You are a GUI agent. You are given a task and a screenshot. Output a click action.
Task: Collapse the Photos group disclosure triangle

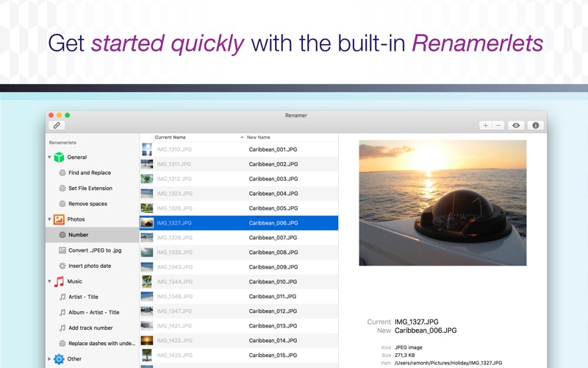tap(50, 219)
